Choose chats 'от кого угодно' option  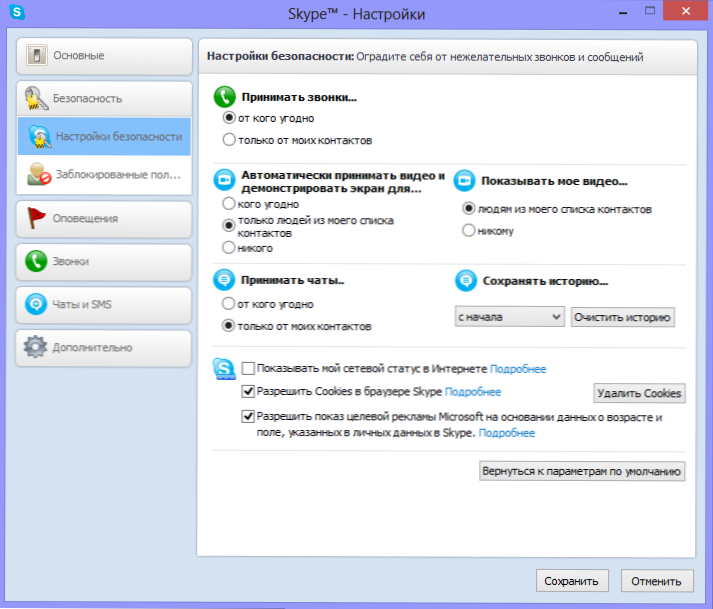click(228, 303)
